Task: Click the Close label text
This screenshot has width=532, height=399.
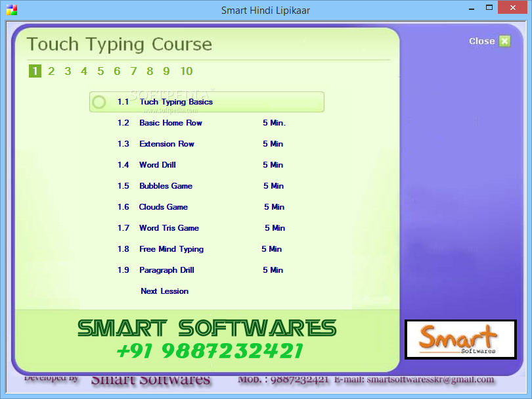Action: (x=482, y=41)
